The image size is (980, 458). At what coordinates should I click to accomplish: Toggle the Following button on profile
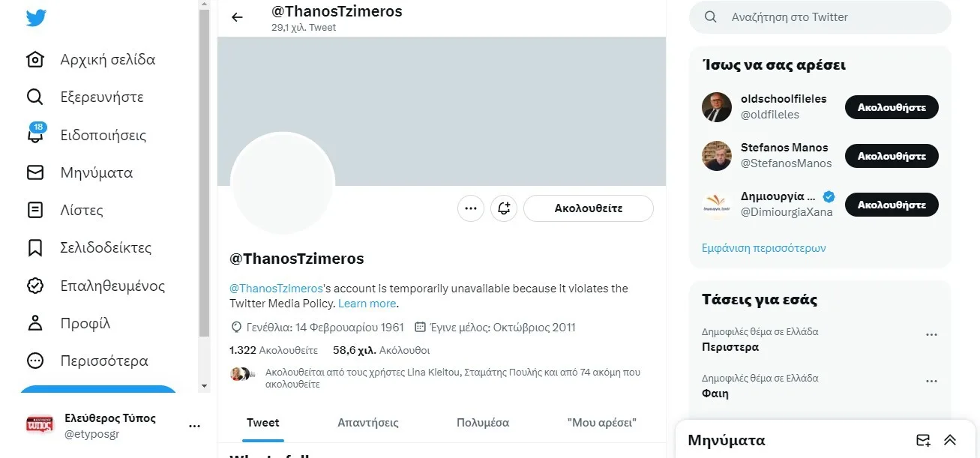click(588, 208)
